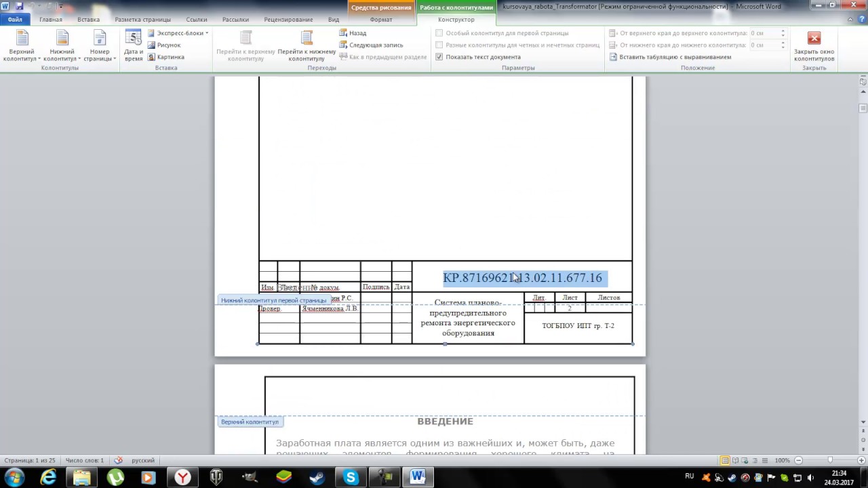Open Skype from the taskbar
Viewport: 868px width, 488px height.
tap(351, 478)
